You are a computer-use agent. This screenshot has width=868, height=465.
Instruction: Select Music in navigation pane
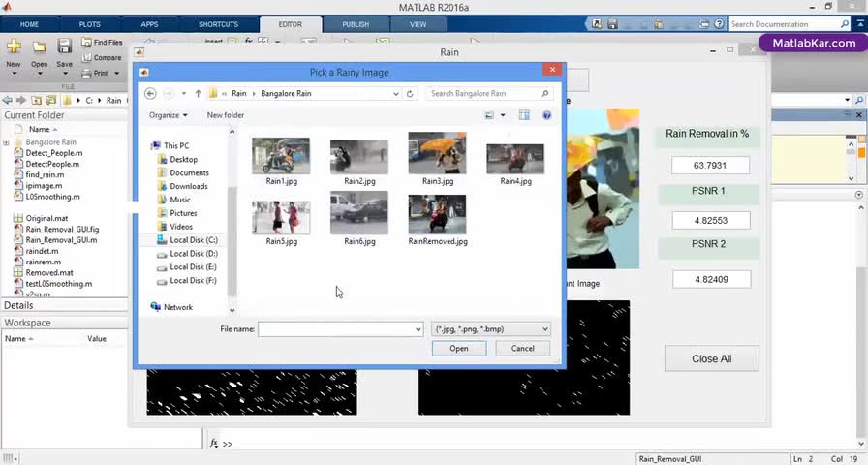173,200
